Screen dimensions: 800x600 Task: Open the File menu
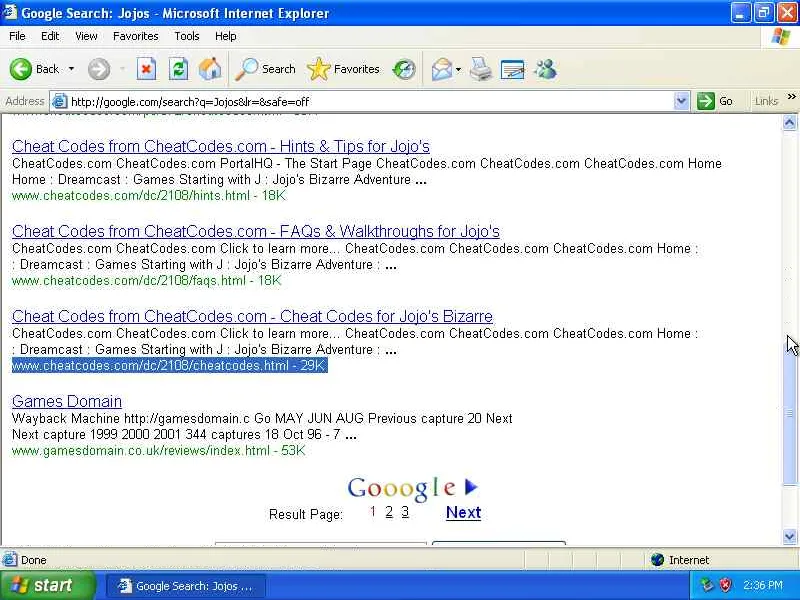(x=17, y=36)
